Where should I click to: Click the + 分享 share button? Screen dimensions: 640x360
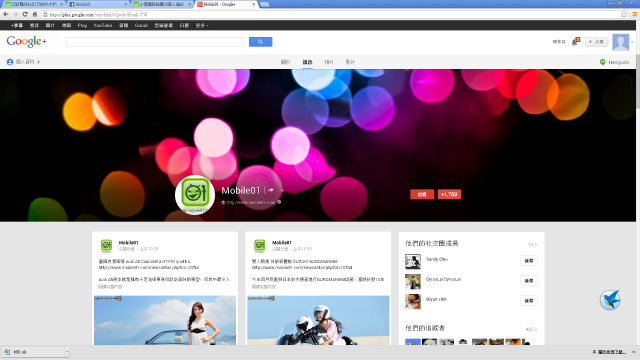point(596,42)
